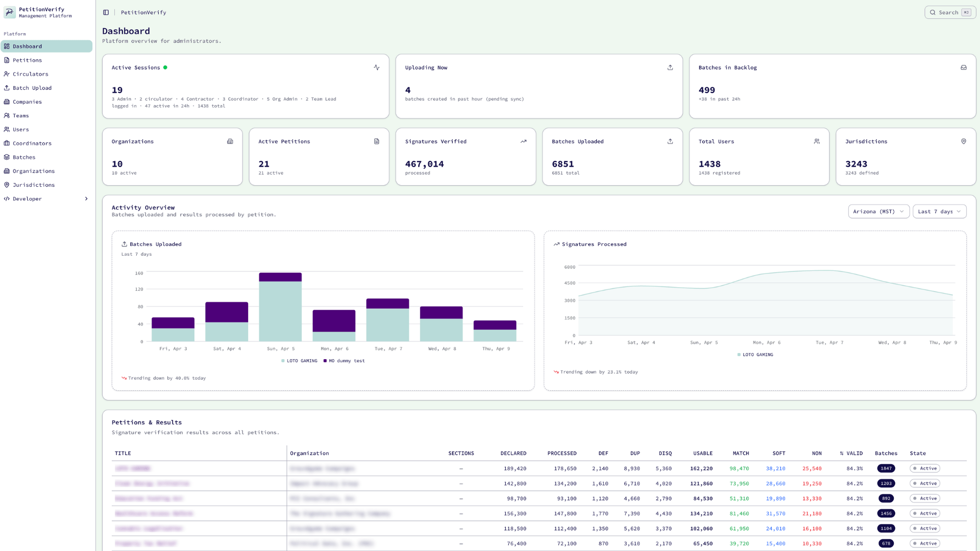This screenshot has height=551, width=980.
Task: Click the Organizations card building icon
Action: (230, 141)
